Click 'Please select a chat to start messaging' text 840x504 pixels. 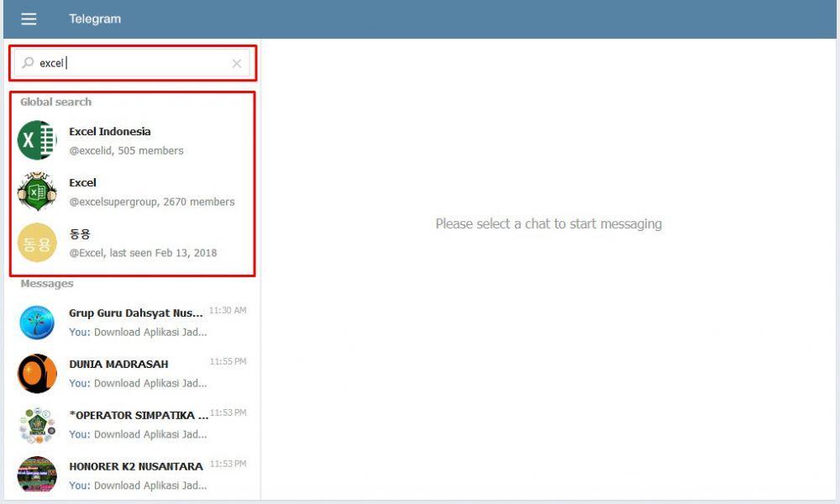(x=549, y=224)
